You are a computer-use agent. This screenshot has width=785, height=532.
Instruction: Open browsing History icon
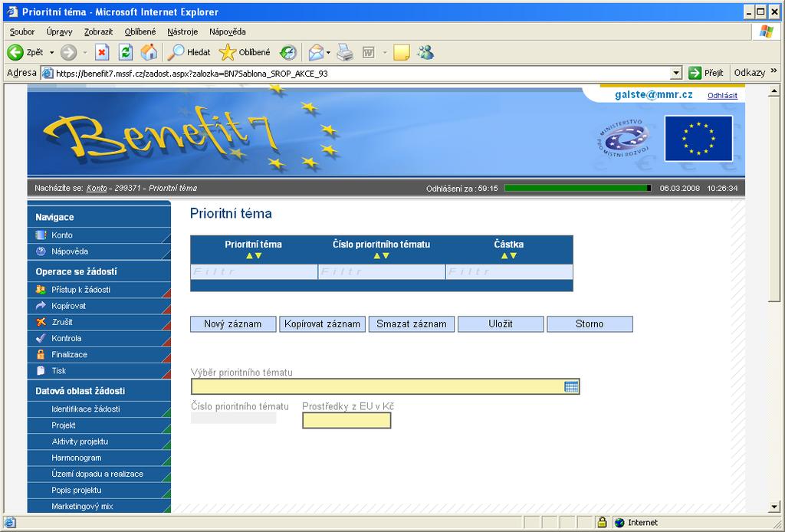tap(288, 52)
